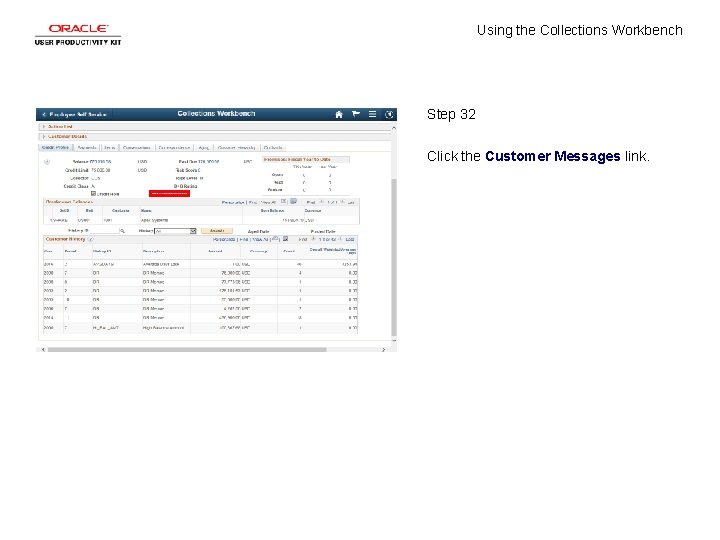The height and width of the screenshot is (540, 720).
Task: Click the Past Due amount link
Action: [208, 162]
